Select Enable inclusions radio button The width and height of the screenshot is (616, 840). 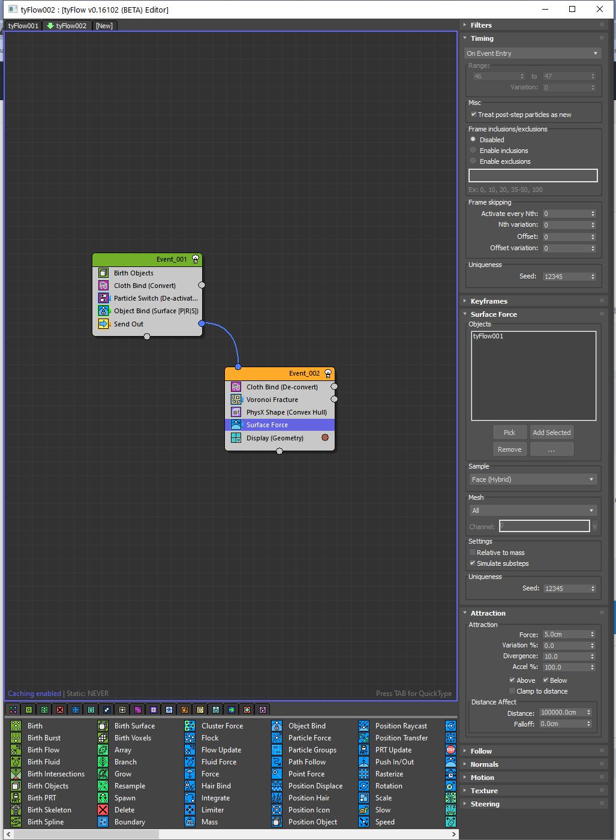(x=473, y=151)
